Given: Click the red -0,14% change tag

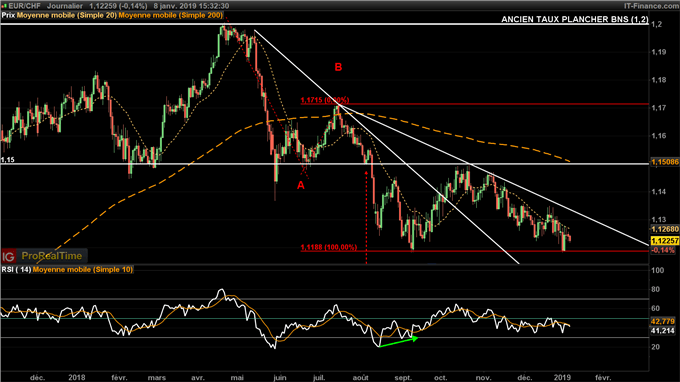Looking at the screenshot, I should click(664, 250).
